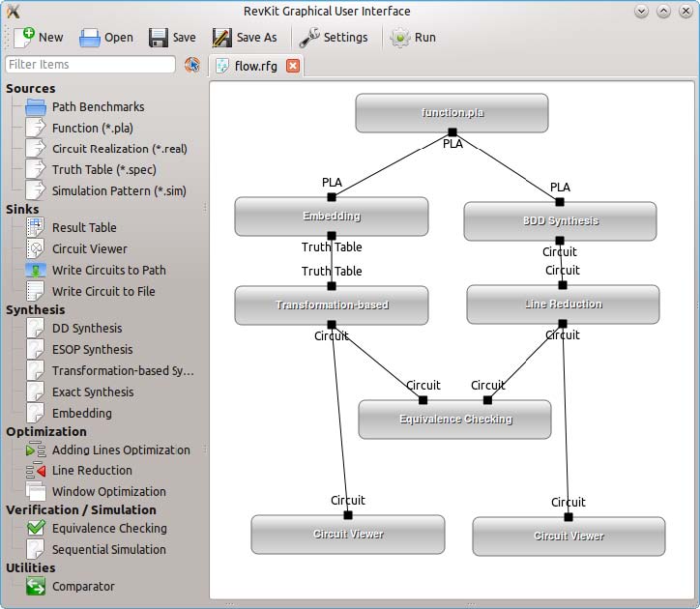Select the Function (*.pla) file icon
Image resolution: width=700 pixels, height=609 pixels.
click(x=36, y=129)
